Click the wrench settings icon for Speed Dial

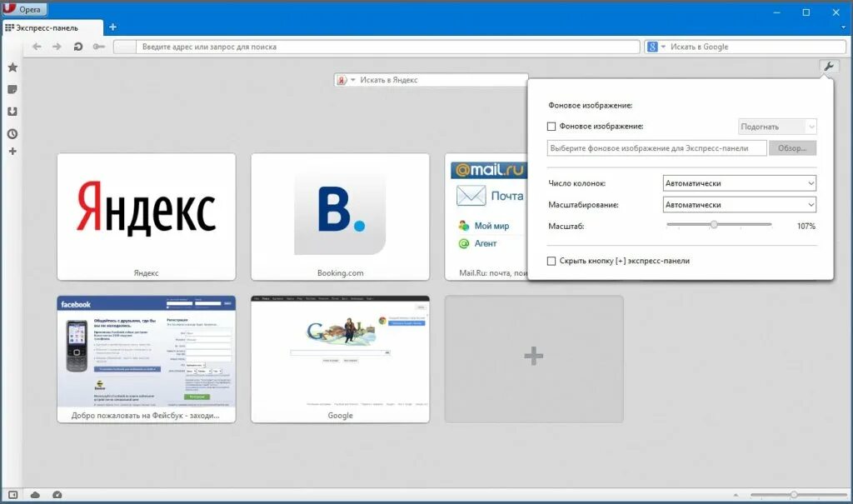point(829,67)
